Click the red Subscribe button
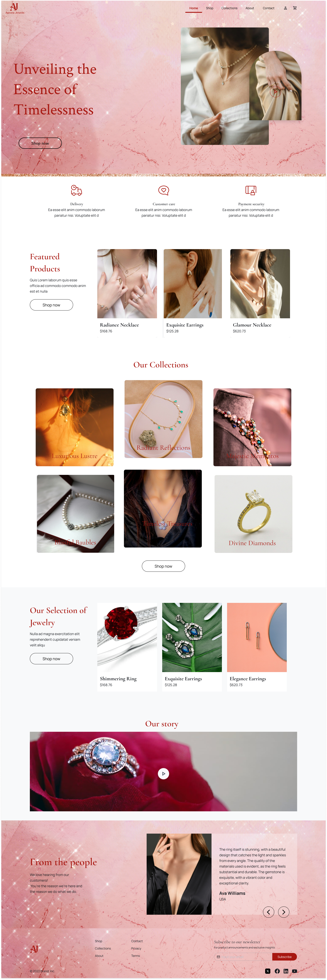Viewport: 327px width, 980px height. click(284, 956)
